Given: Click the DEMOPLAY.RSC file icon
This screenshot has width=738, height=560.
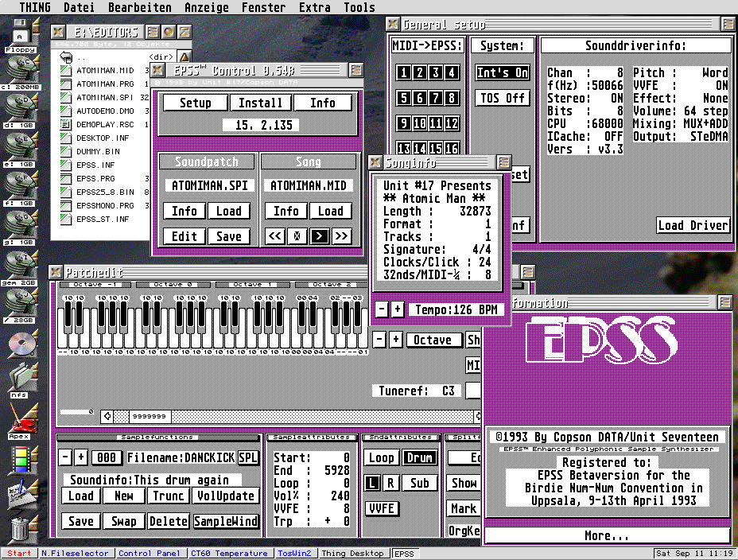Looking at the screenshot, I should [66, 124].
